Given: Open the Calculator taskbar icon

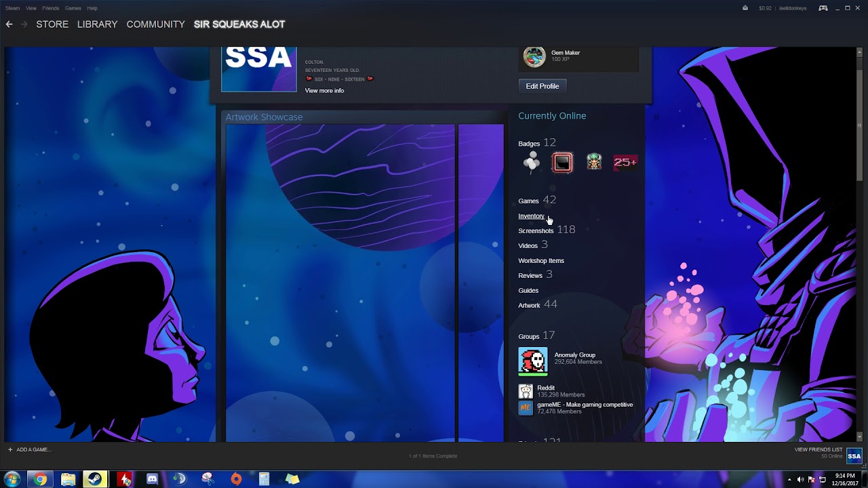Looking at the screenshot, I should click(x=264, y=479).
